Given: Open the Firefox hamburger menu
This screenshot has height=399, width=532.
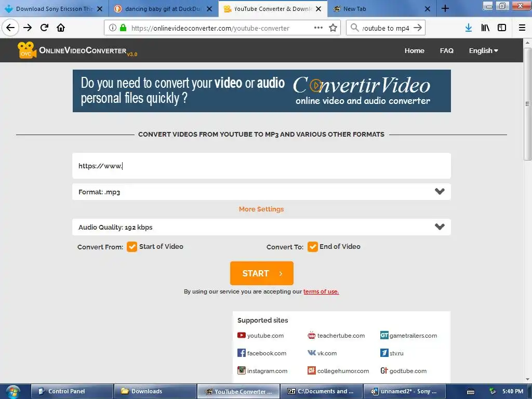Looking at the screenshot, I should coord(522,28).
